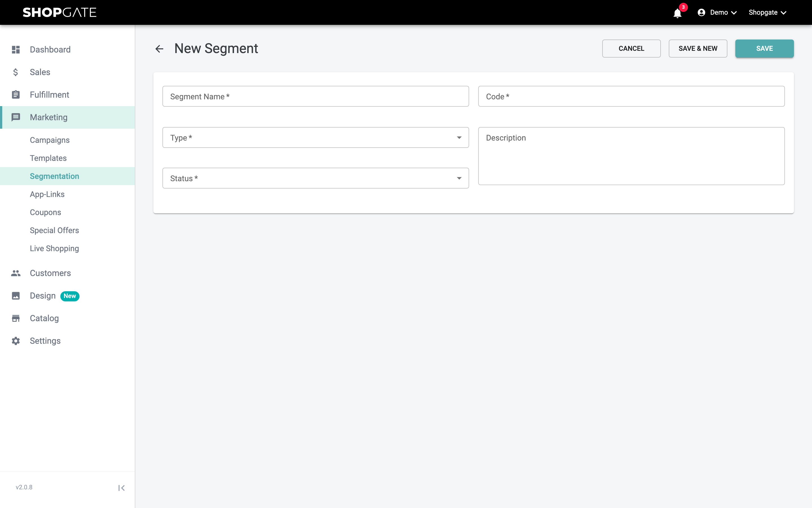The height and width of the screenshot is (508, 812).
Task: Click the Fulfillment clipboard icon
Action: tap(16, 95)
